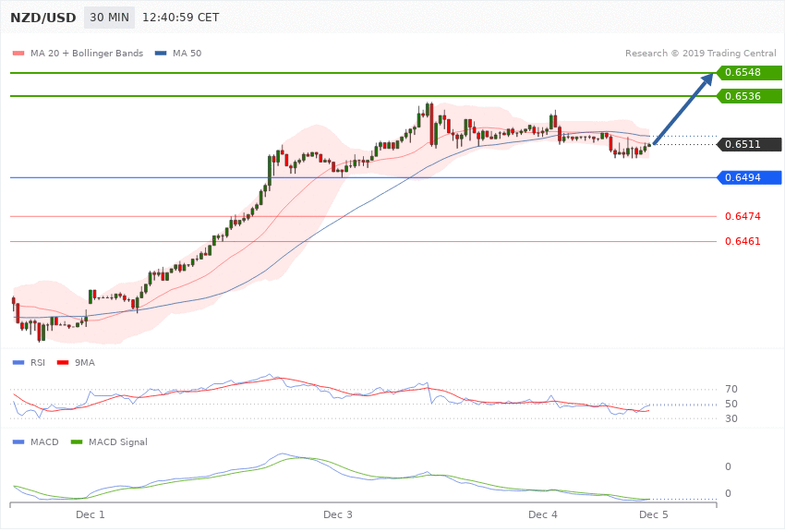Click the 0.6548 green resistance price tag
Image resolution: width=785 pixels, height=532 pixels.
[750, 73]
